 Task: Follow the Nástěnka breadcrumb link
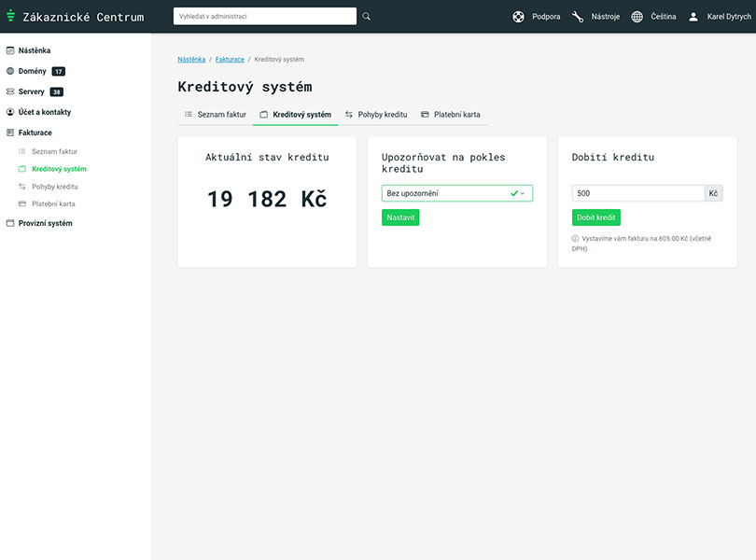click(x=191, y=60)
